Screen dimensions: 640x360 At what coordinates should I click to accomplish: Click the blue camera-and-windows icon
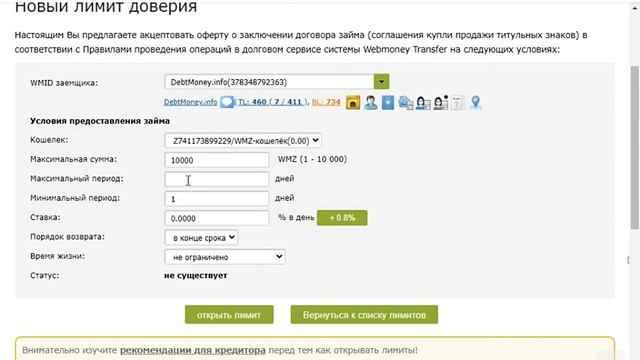tap(406, 102)
